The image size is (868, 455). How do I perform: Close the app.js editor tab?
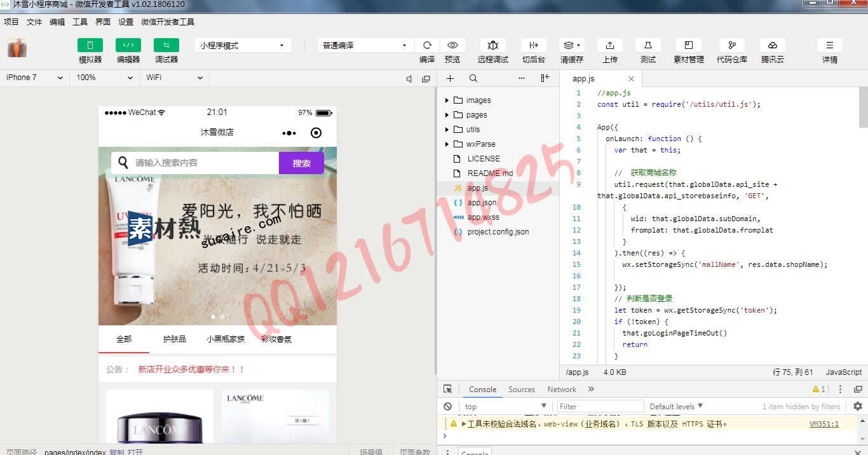[631, 79]
